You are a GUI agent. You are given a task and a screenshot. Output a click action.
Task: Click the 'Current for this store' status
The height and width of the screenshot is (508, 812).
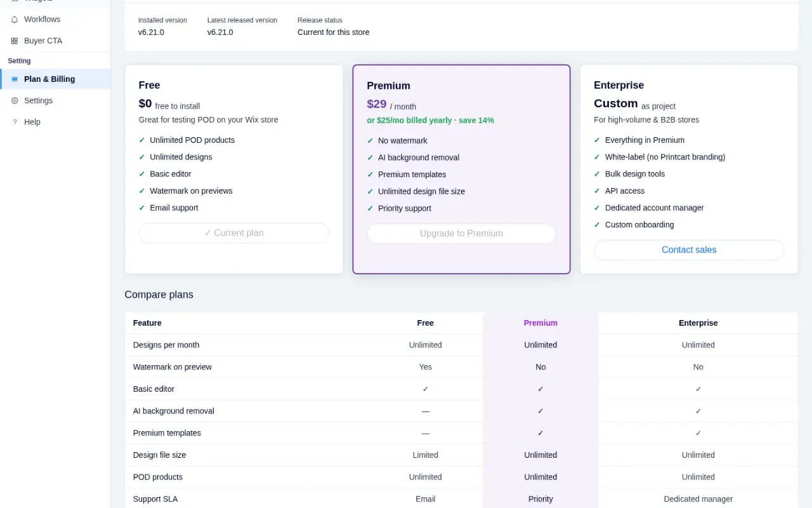(333, 32)
